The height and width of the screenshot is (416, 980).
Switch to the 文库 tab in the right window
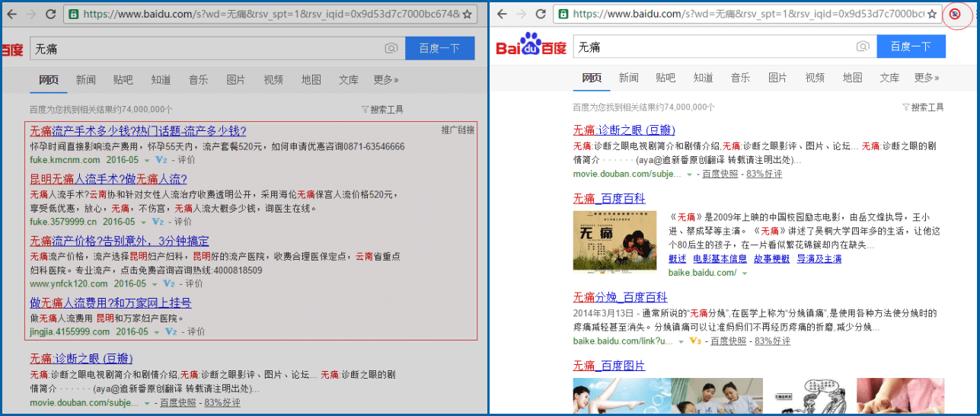(890, 78)
